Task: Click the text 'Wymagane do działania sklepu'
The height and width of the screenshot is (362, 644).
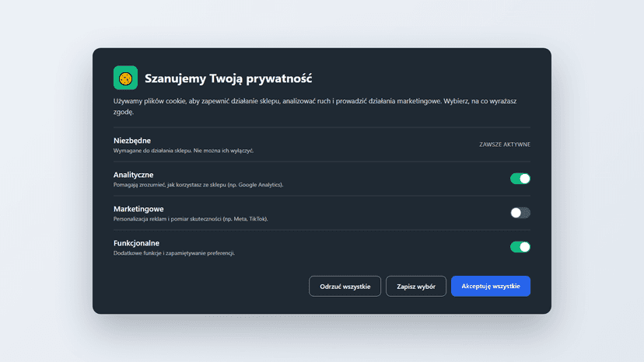Action: point(152,151)
